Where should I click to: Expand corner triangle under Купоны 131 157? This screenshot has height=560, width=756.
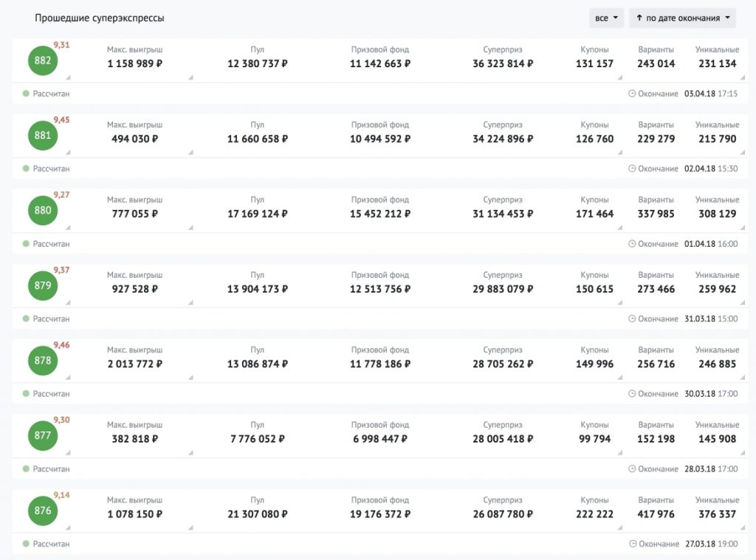pyautogui.click(x=620, y=77)
